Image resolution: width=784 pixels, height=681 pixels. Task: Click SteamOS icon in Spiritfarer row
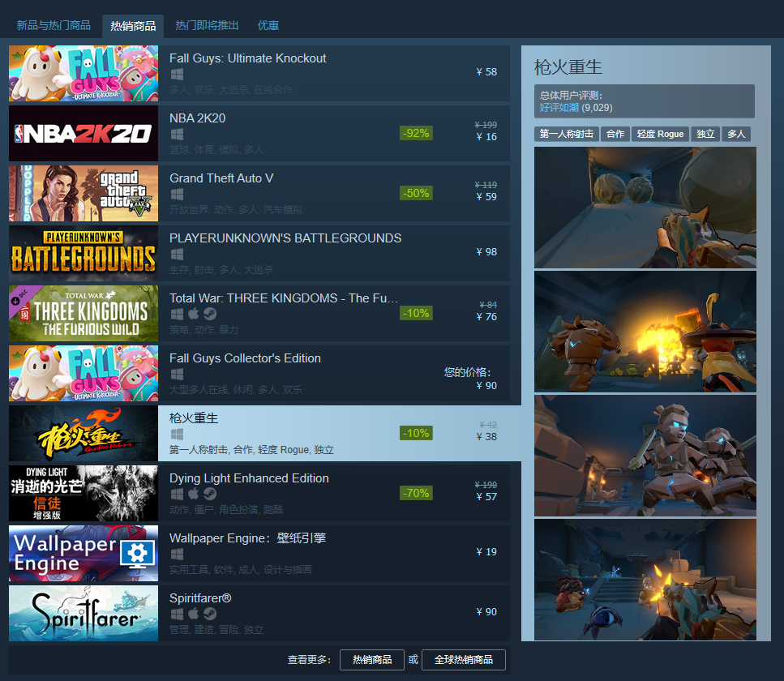click(210, 614)
